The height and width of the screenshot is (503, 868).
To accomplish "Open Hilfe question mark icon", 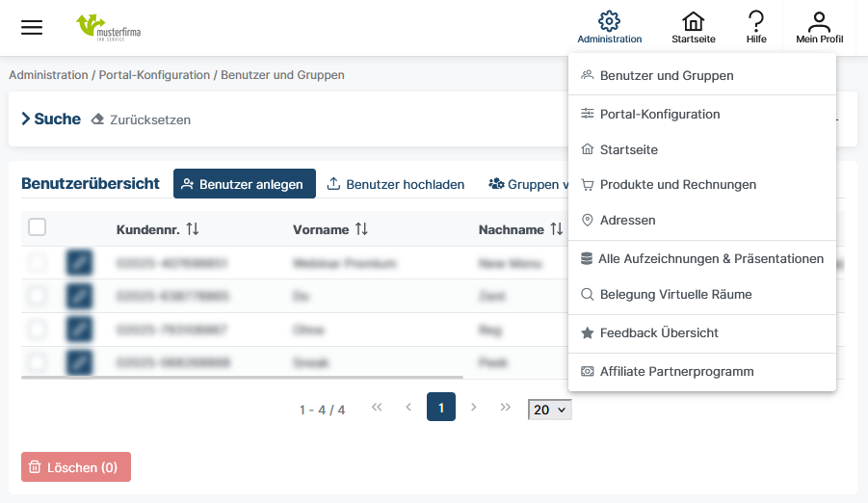I will (x=756, y=22).
